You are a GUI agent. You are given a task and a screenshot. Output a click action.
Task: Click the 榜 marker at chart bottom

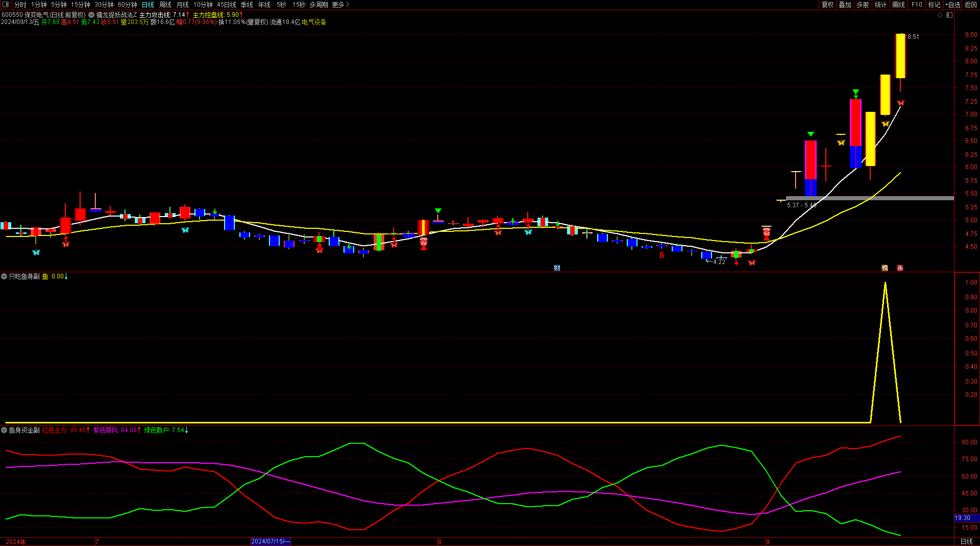pyautogui.click(x=885, y=268)
